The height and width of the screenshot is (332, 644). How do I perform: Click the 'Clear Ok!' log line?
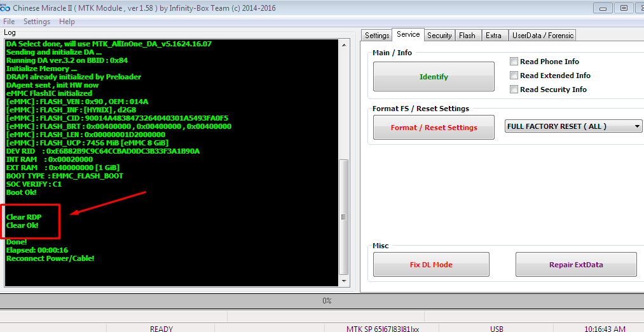tap(22, 225)
